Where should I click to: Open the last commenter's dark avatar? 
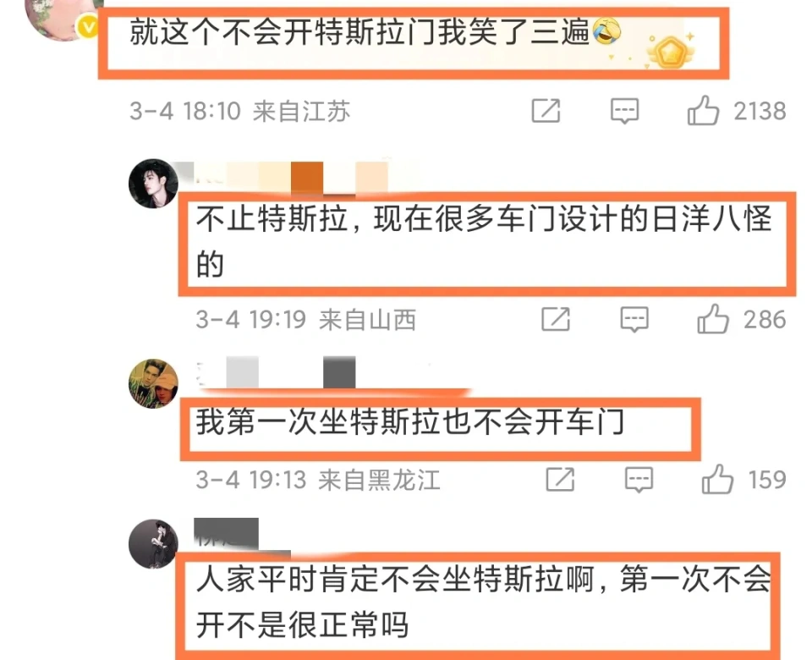(x=153, y=544)
